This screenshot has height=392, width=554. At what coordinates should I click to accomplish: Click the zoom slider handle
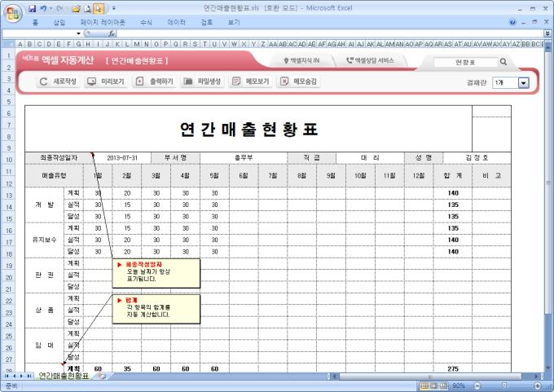tap(504, 385)
